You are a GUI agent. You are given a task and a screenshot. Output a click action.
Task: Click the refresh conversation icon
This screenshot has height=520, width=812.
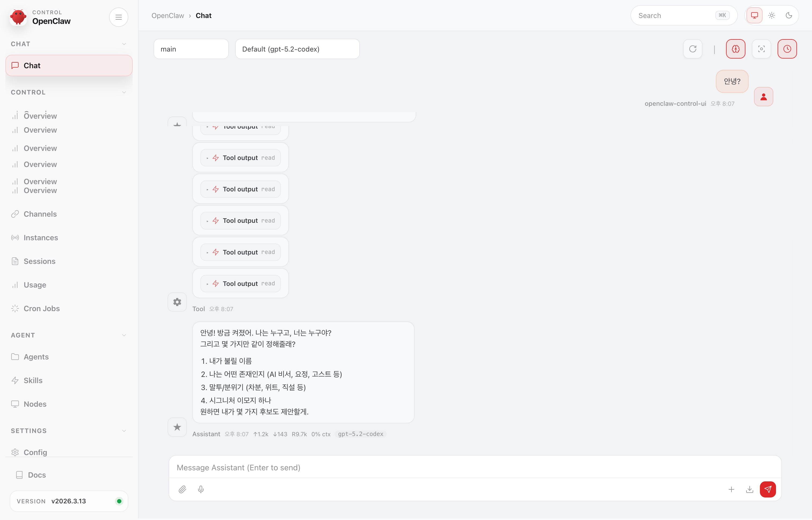tap(693, 49)
